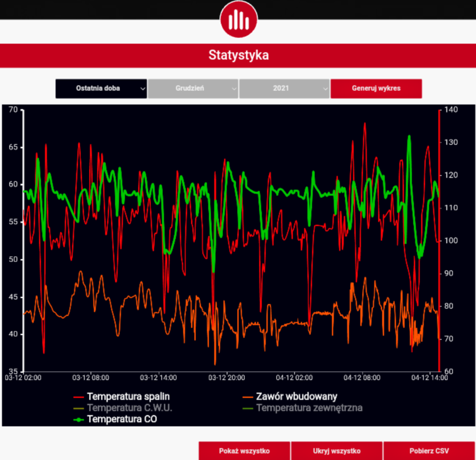Click the red bar-chart logo icon
The image size is (476, 460).
click(238, 20)
